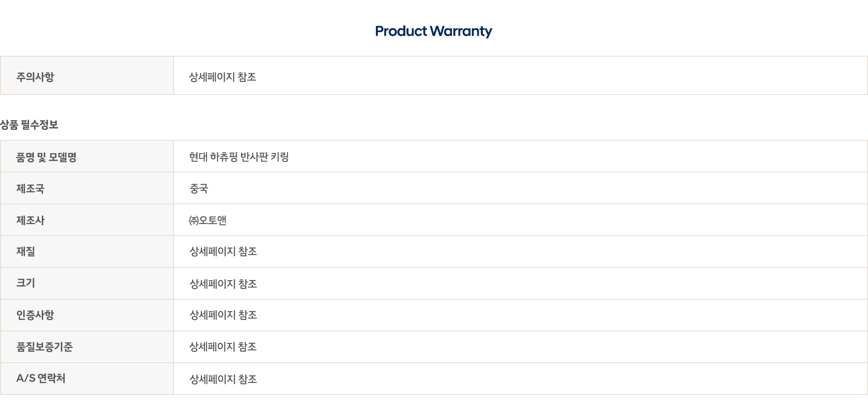
Task: Select the 인증사항 label cell
Action: pos(87,315)
